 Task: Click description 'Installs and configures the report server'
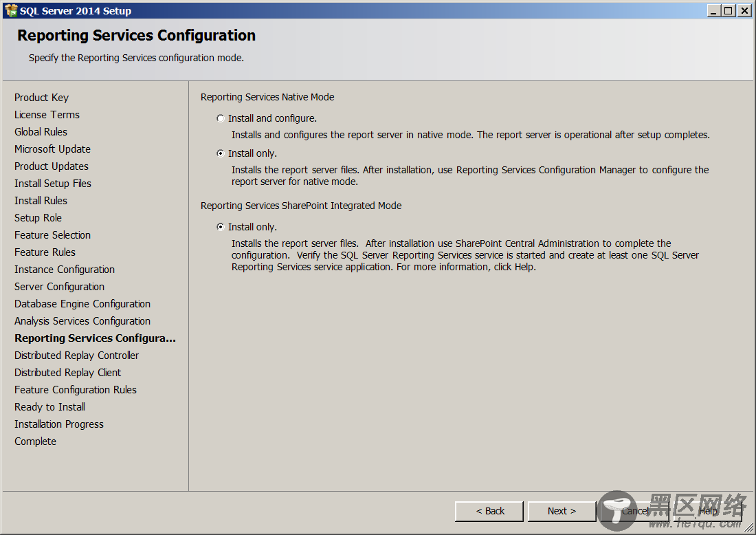pos(471,135)
